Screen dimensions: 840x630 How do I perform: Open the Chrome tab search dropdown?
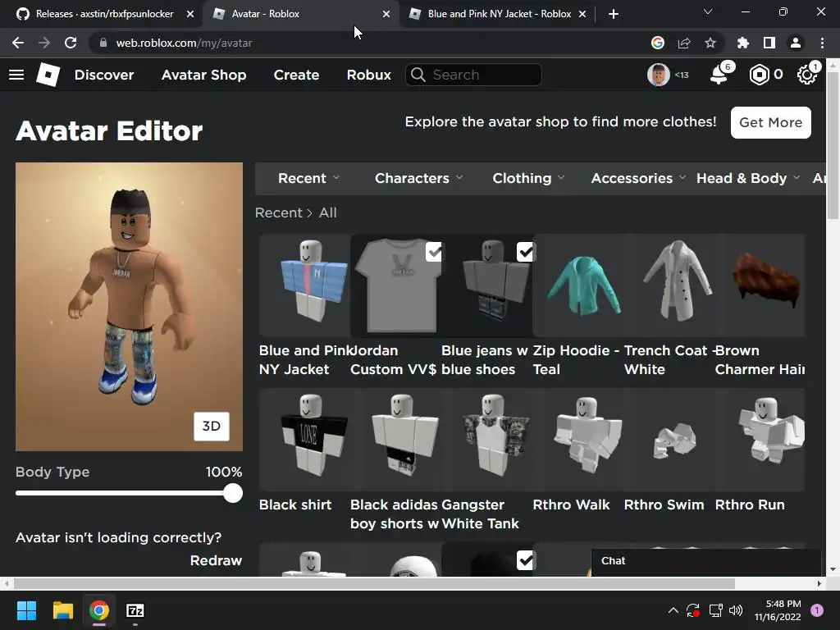coord(708,11)
